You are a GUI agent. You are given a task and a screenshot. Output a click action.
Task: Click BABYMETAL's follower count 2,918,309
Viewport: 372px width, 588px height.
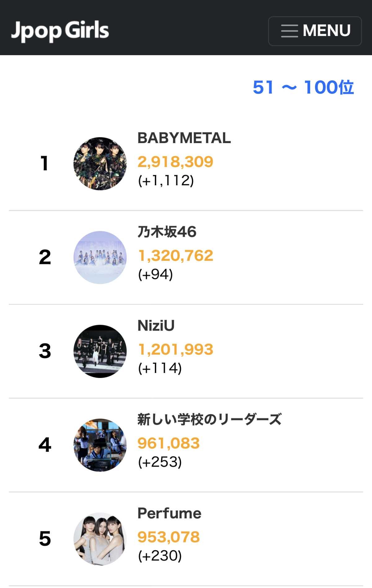[175, 162]
